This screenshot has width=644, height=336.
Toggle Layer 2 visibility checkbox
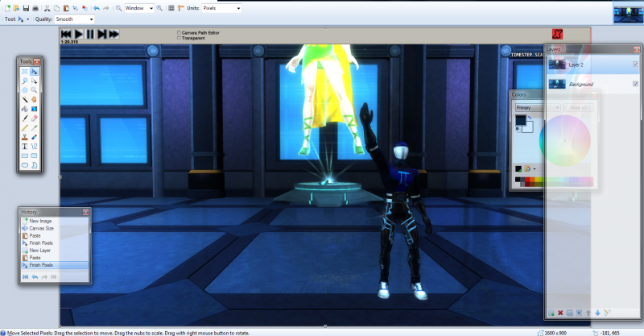pyautogui.click(x=635, y=64)
